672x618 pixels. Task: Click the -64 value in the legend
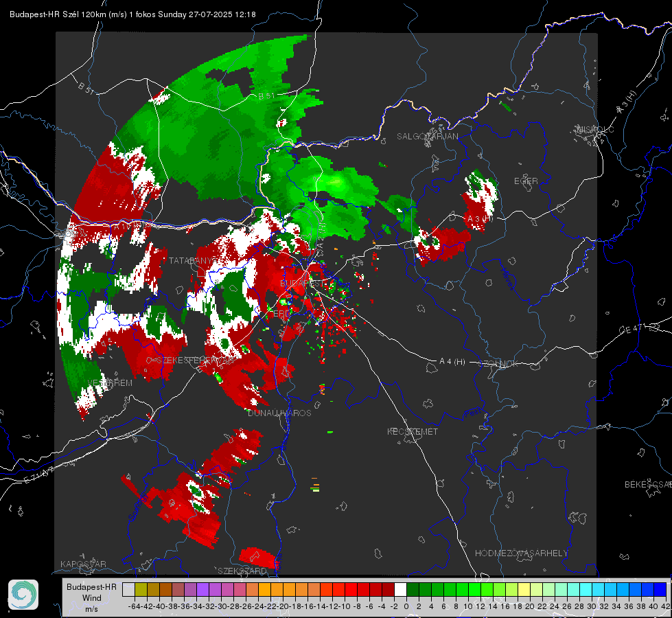tap(135, 606)
